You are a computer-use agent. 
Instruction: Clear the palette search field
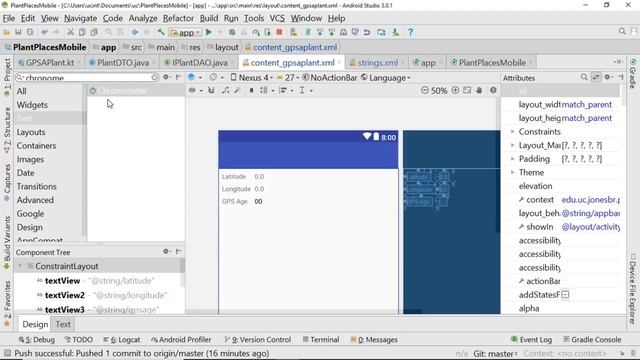click(154, 78)
